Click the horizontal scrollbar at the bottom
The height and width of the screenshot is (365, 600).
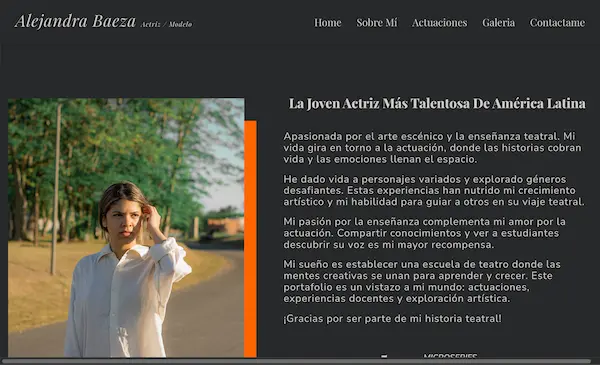click(x=297, y=361)
